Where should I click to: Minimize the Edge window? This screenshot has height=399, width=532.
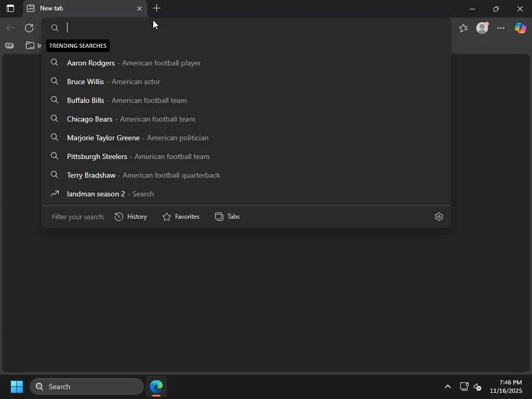[472, 9]
